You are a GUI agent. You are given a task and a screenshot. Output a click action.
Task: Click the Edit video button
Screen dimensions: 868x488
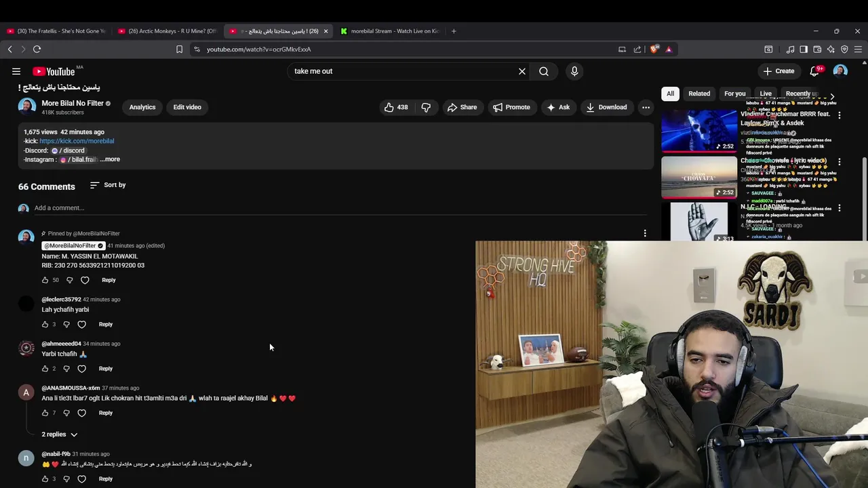point(187,107)
